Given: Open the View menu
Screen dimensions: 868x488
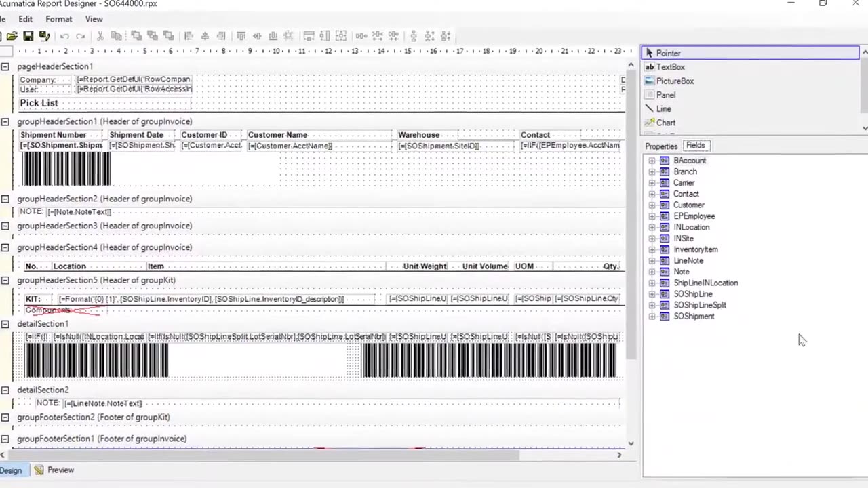Looking at the screenshot, I should click(x=94, y=19).
